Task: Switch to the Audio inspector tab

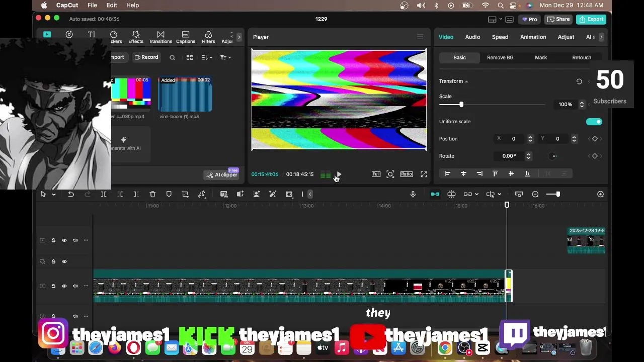Action: coord(472,37)
